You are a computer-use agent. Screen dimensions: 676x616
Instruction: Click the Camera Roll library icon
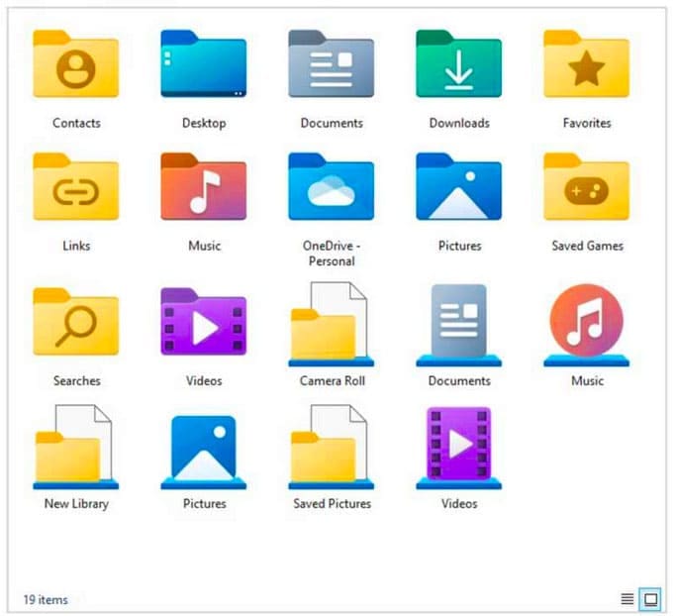click(x=332, y=325)
